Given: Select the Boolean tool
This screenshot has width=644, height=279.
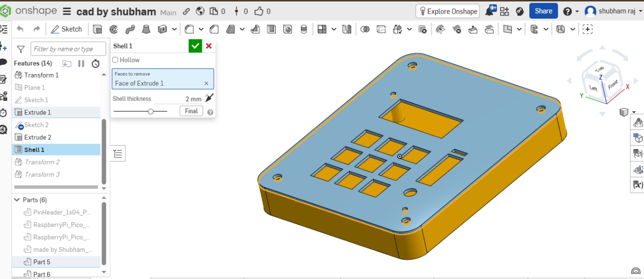Looking at the screenshot, I should pos(365,29).
